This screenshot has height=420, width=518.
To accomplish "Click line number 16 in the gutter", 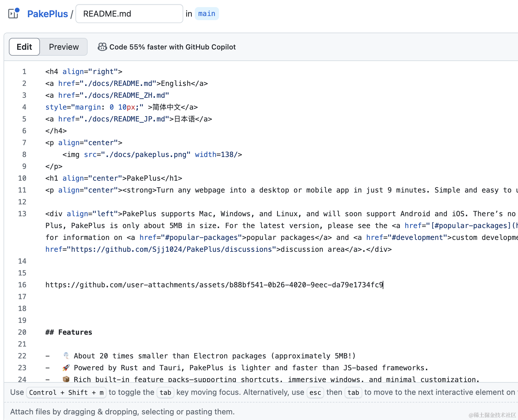I will (22, 285).
